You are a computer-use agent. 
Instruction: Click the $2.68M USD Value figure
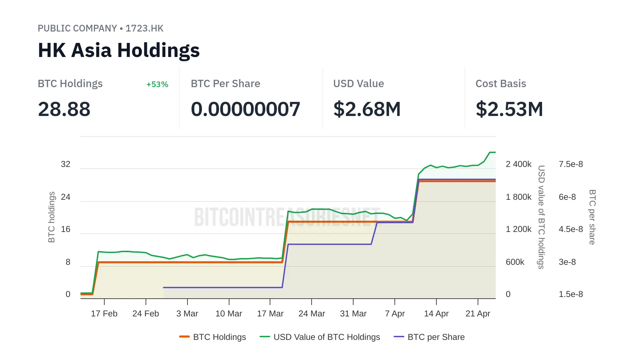(367, 109)
